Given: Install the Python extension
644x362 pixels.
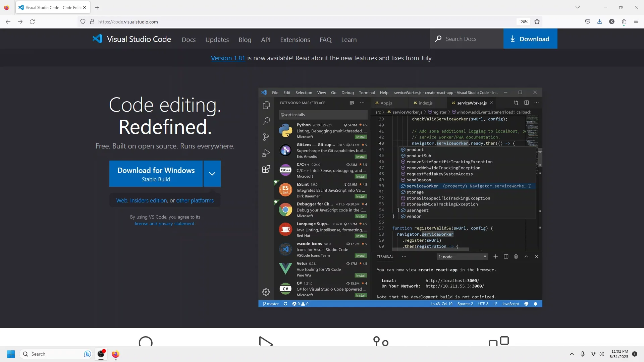Looking at the screenshot, I should (x=361, y=137).
